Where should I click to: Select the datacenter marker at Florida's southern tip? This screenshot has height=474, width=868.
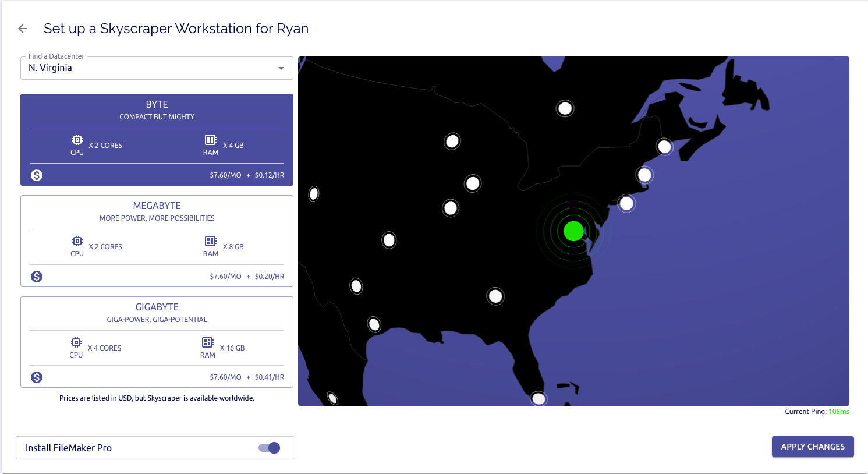coord(538,399)
